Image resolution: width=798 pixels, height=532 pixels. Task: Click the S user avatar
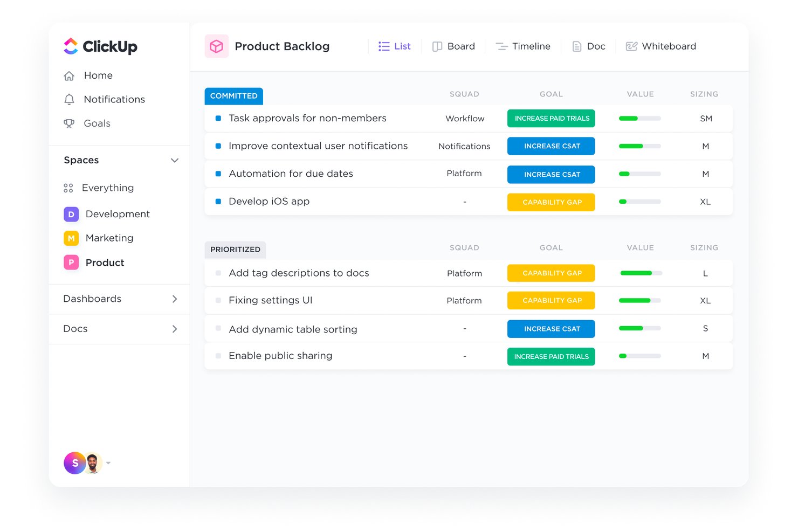(x=75, y=463)
